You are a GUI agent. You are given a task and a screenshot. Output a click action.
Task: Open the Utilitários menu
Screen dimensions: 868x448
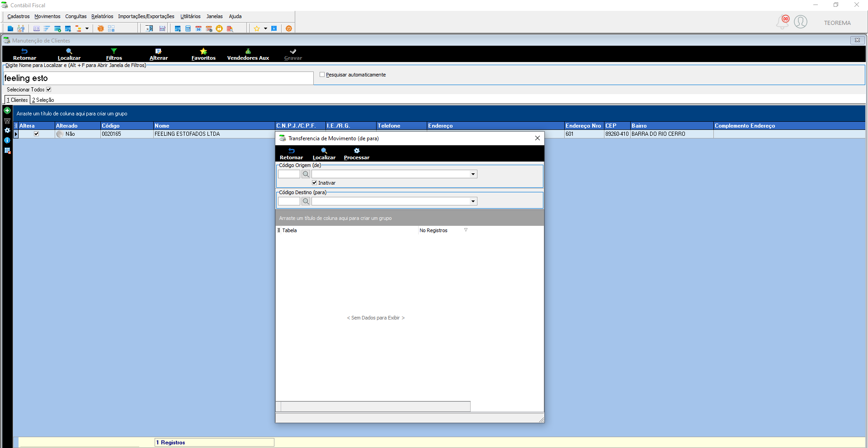point(190,16)
